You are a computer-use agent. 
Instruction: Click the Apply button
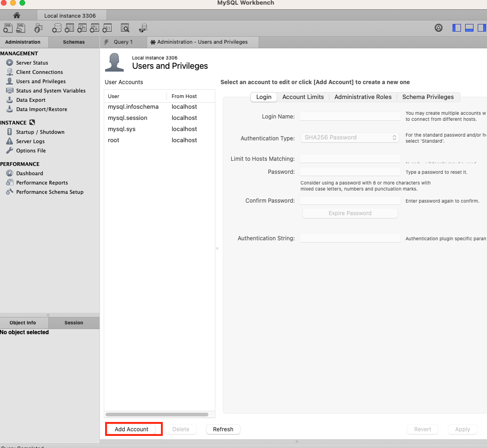462,429
